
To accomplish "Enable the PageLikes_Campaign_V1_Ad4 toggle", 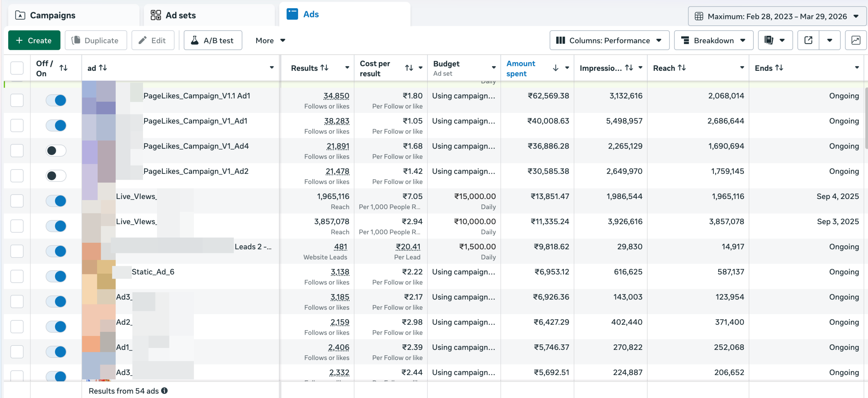I will (x=56, y=150).
